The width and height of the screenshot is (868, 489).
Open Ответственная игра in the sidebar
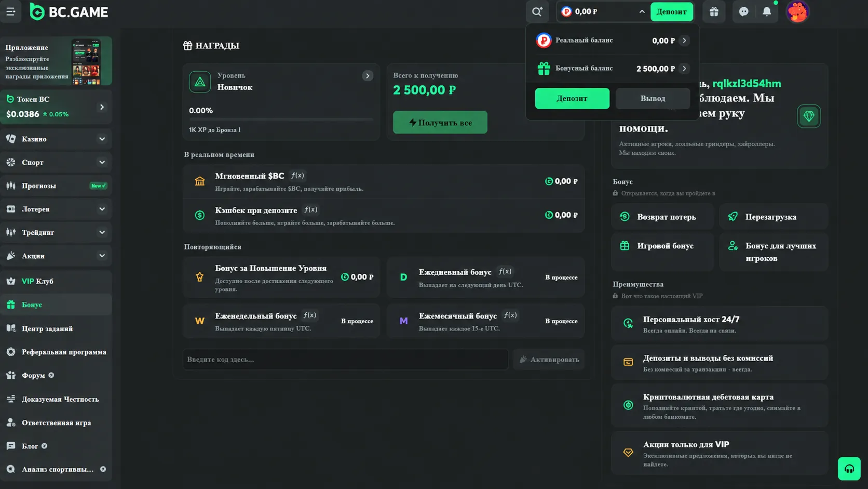[56, 422]
